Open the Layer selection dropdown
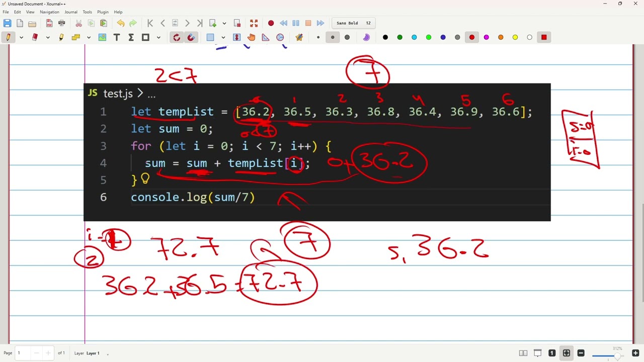The height and width of the screenshot is (362, 644). click(x=93, y=353)
